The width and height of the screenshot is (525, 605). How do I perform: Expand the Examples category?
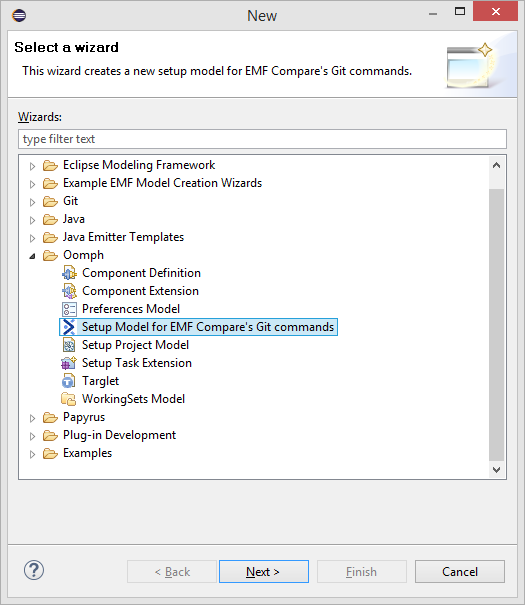pyautogui.click(x=32, y=455)
